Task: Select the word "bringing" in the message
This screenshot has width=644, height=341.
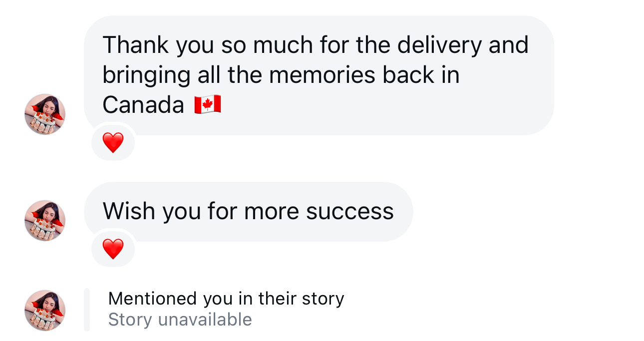Action: pos(146,75)
